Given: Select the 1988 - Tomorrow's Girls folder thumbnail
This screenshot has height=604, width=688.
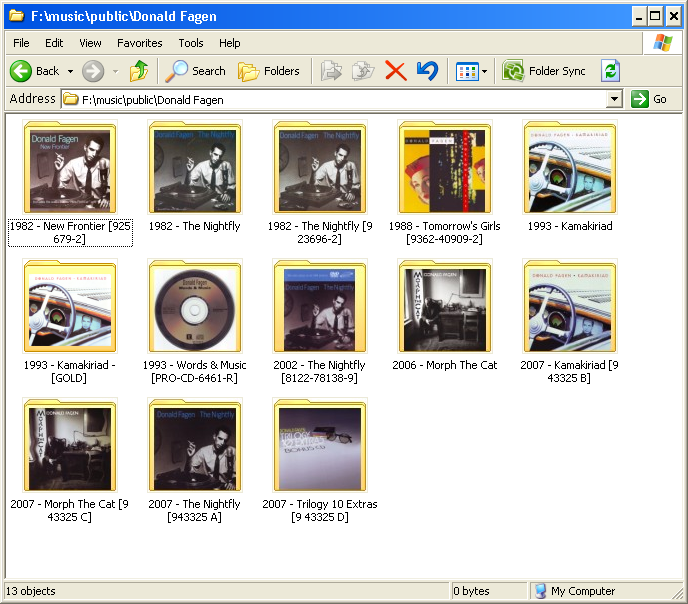Looking at the screenshot, I should pos(445,167).
